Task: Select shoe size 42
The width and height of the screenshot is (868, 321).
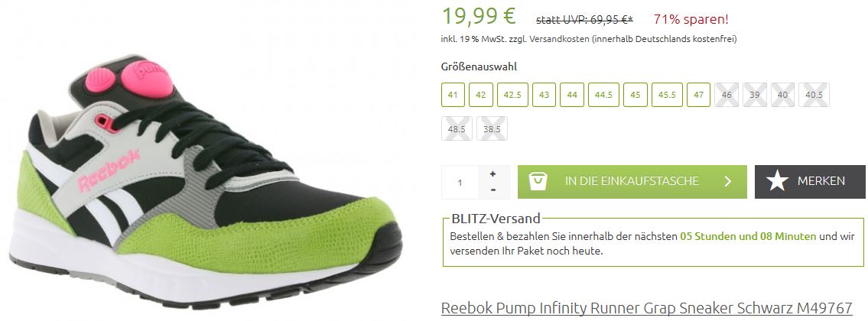Action: 480,95
